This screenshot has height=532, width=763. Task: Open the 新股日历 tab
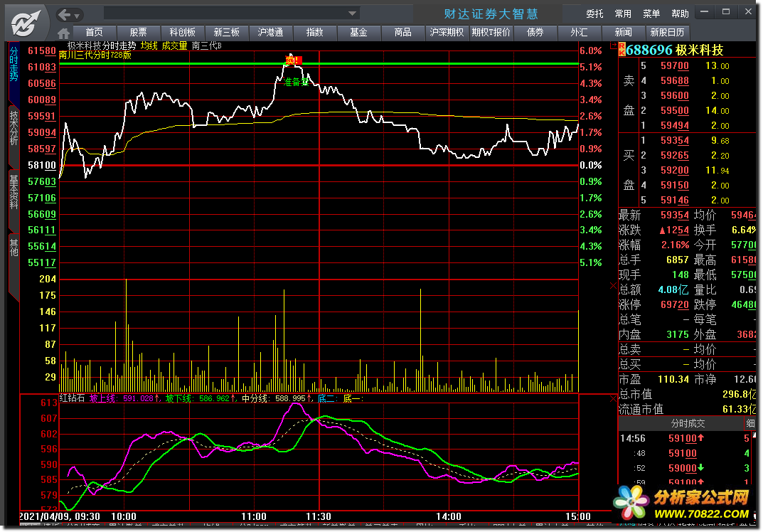coord(667,32)
